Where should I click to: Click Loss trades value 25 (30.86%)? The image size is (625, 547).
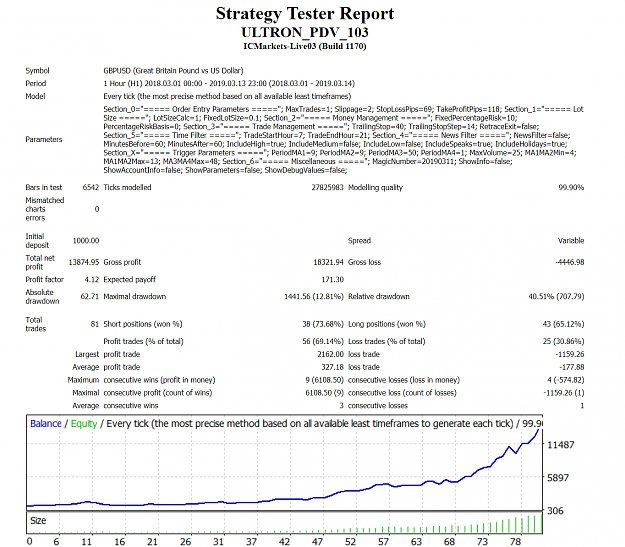pyautogui.click(x=563, y=341)
